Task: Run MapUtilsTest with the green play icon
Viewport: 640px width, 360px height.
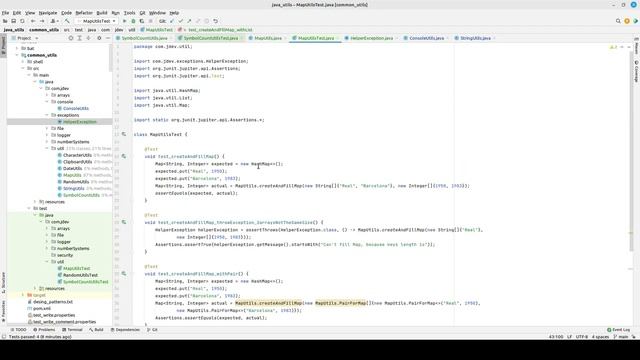Action: click(124, 21)
